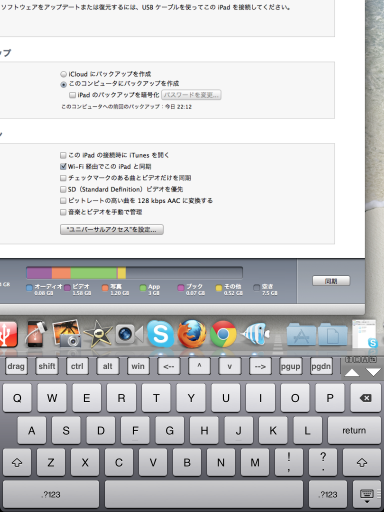Image resolution: width=384 pixels, height=512 pixels.
Task: Click the green App segment of capacity bar
Action: pos(94,273)
